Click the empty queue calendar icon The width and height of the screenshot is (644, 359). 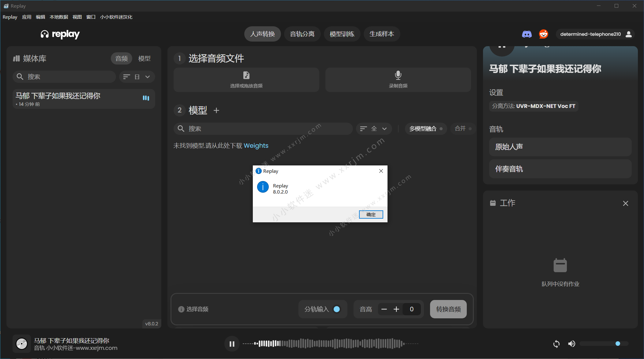(x=560, y=265)
